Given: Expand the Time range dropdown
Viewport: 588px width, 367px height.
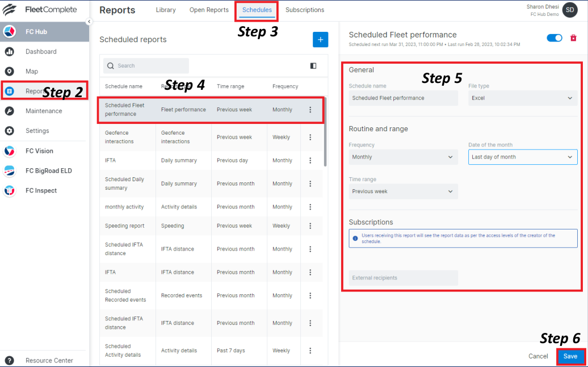Looking at the screenshot, I should click(x=403, y=191).
